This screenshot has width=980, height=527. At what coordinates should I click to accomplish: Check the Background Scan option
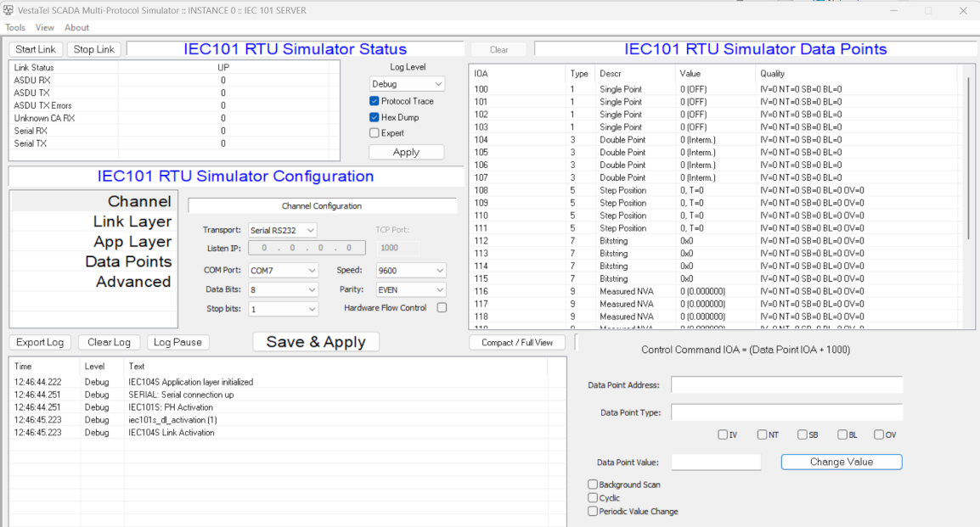pos(593,485)
